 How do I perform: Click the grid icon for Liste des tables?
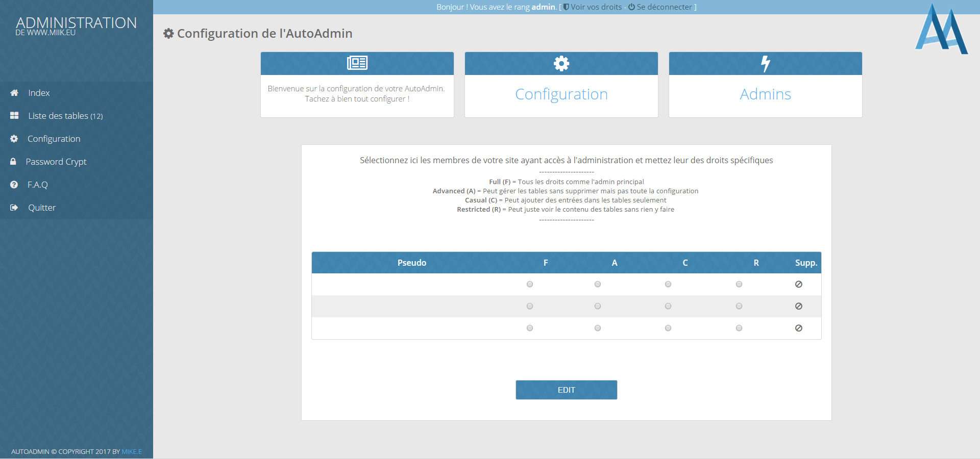coord(14,116)
